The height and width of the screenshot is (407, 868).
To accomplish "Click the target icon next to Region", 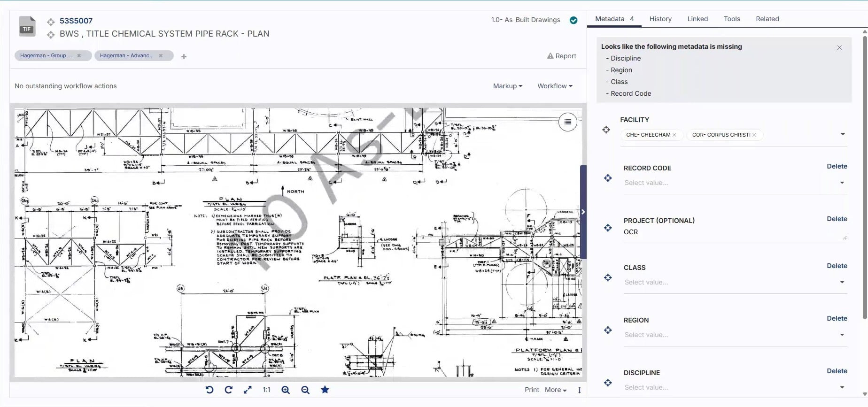I will [608, 330].
